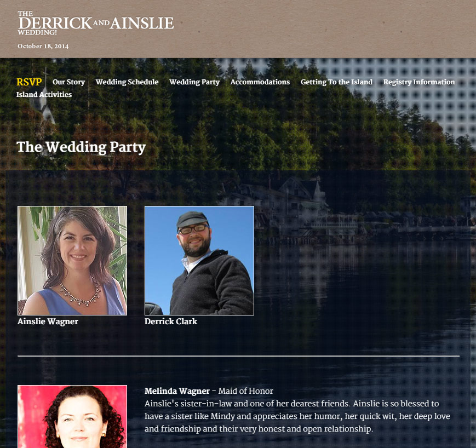
Task: Click the Melinda Wagner bio paragraph
Action: point(297,416)
